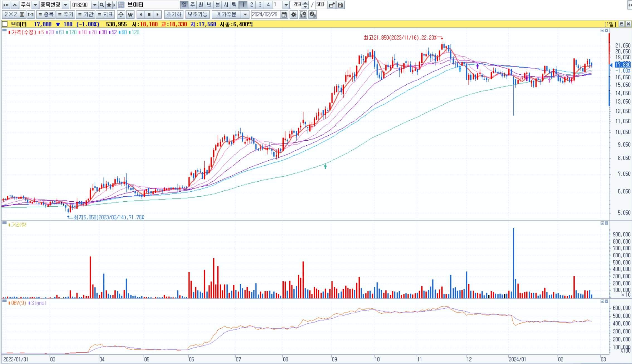The image size is (632, 364).
Task: Click the won currency icon
Action: click(130, 14)
